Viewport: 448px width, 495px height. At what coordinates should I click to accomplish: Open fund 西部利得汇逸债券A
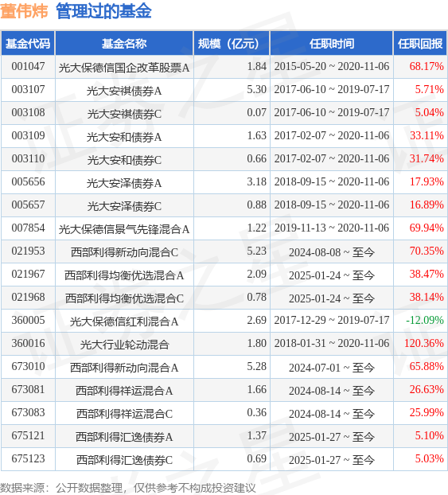point(124,436)
